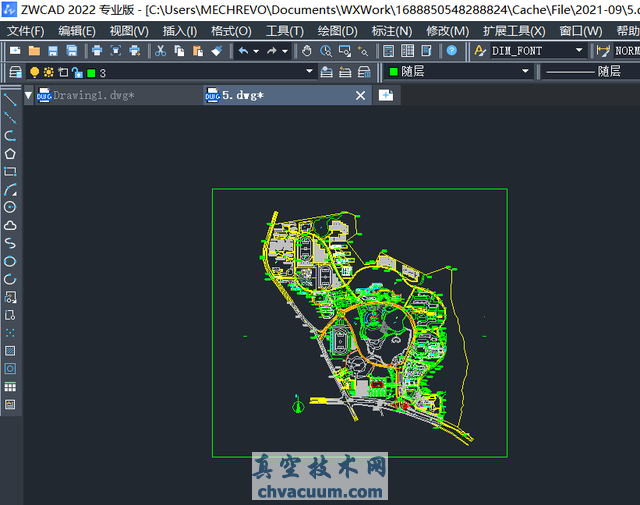Click the Match Properties brush icon

(217, 50)
